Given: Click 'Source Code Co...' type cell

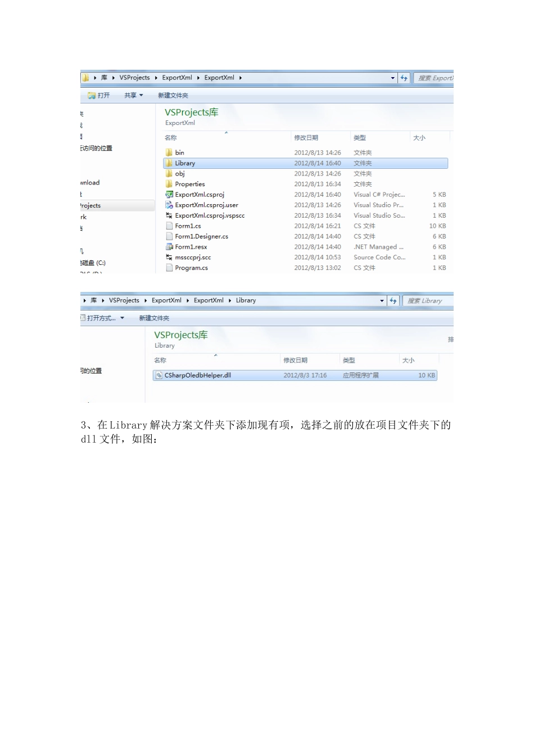Looking at the screenshot, I should 379,257.
